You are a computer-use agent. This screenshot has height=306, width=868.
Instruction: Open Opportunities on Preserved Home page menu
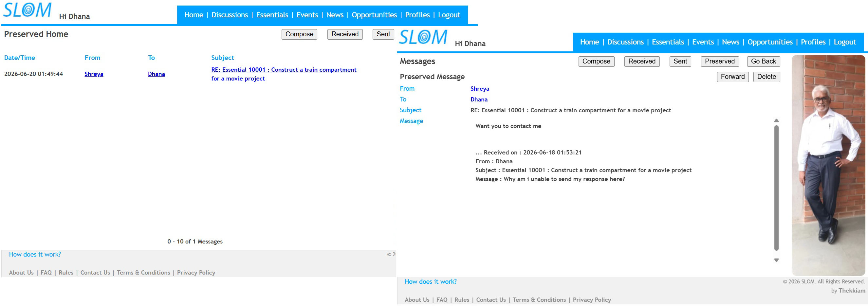click(374, 15)
